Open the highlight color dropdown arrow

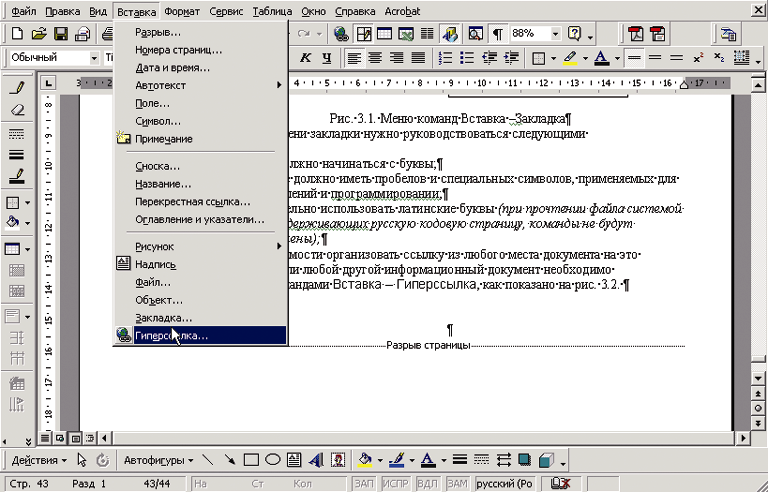pyautogui.click(x=585, y=58)
